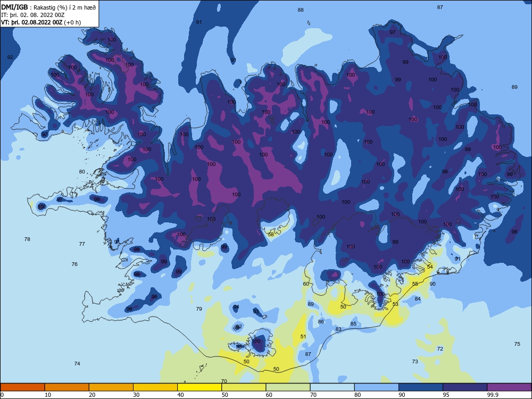Select the map value '94' in the south
The width and height of the screenshot is (532, 399).
236,307
